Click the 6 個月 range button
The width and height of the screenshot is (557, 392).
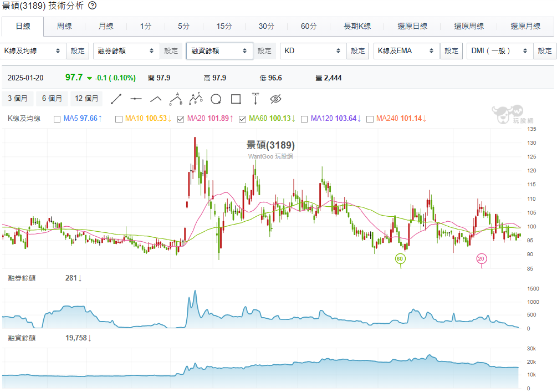[52, 99]
